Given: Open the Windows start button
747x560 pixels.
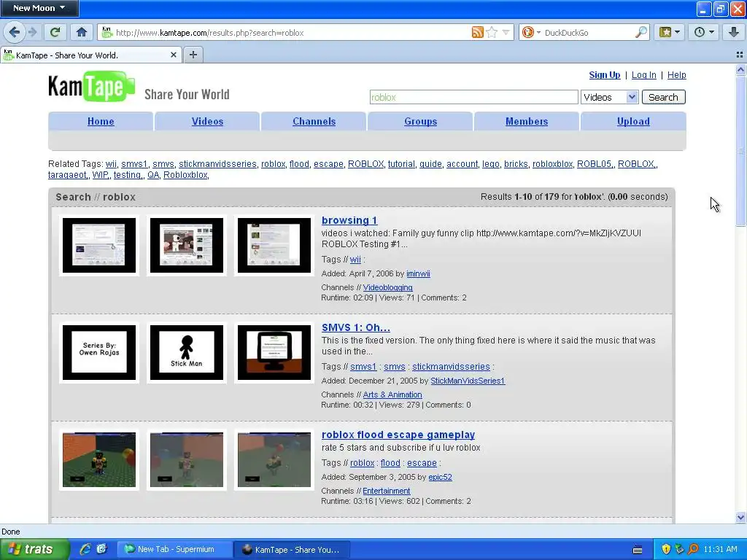Looking at the screenshot, I should [x=35, y=550].
